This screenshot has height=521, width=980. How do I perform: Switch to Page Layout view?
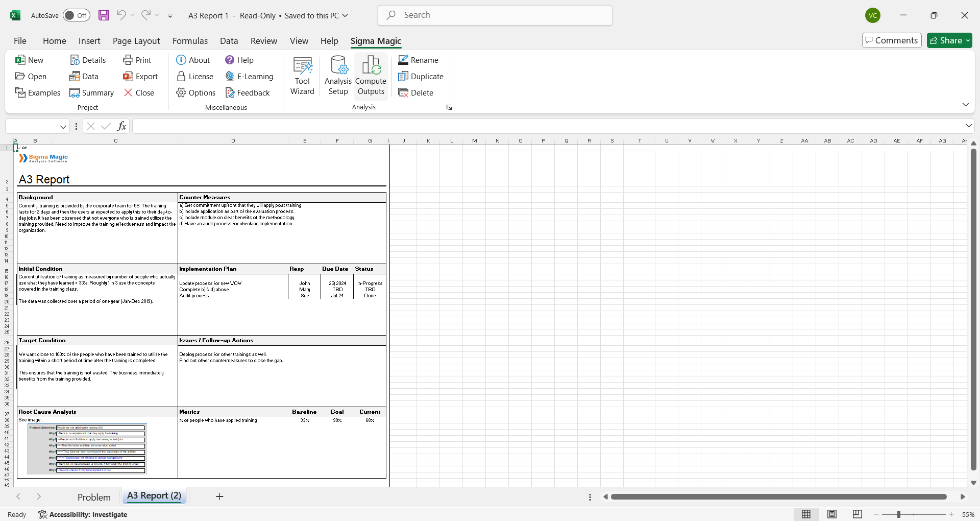[832, 514]
